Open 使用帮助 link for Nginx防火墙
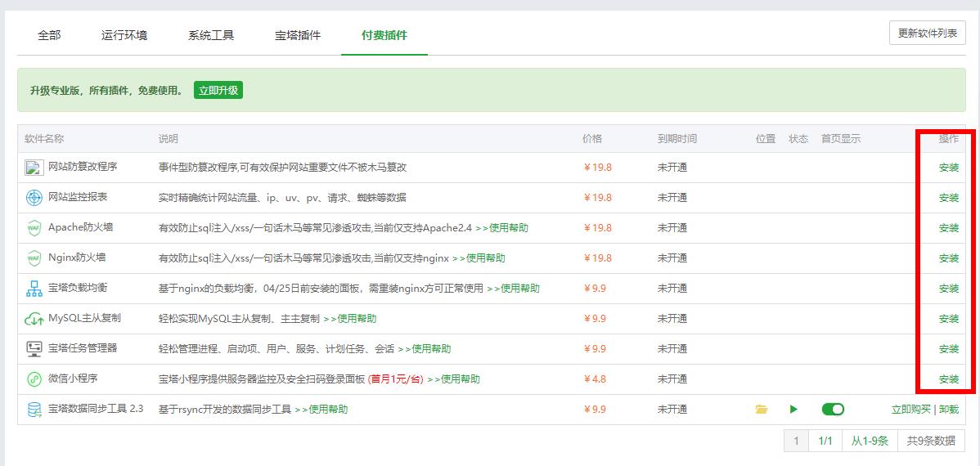The width and height of the screenshot is (980, 466). [479, 258]
